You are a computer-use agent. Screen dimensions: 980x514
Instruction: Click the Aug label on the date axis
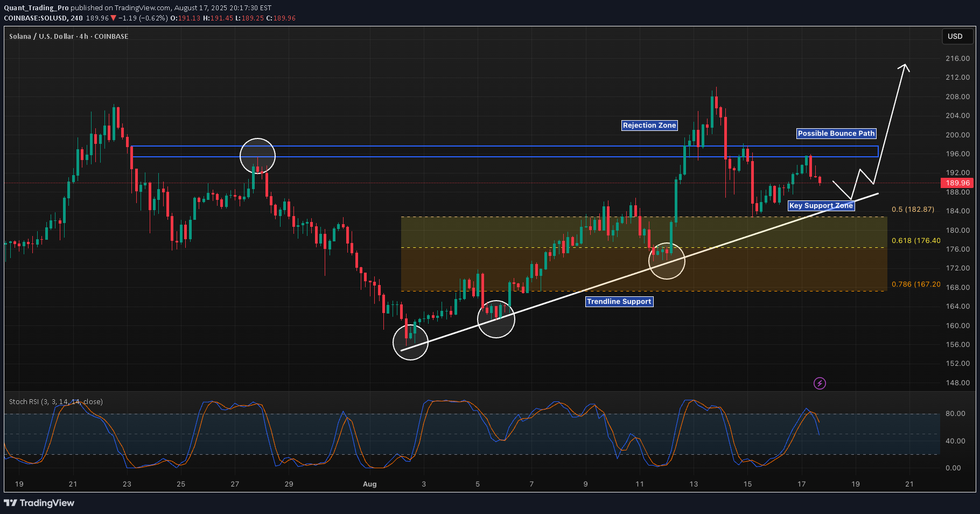click(x=370, y=484)
